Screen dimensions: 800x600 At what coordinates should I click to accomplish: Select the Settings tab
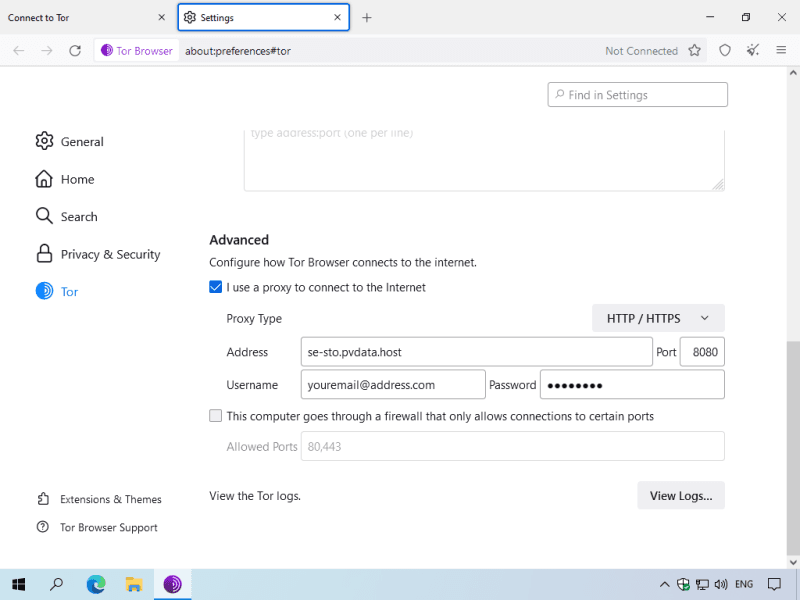tap(264, 17)
